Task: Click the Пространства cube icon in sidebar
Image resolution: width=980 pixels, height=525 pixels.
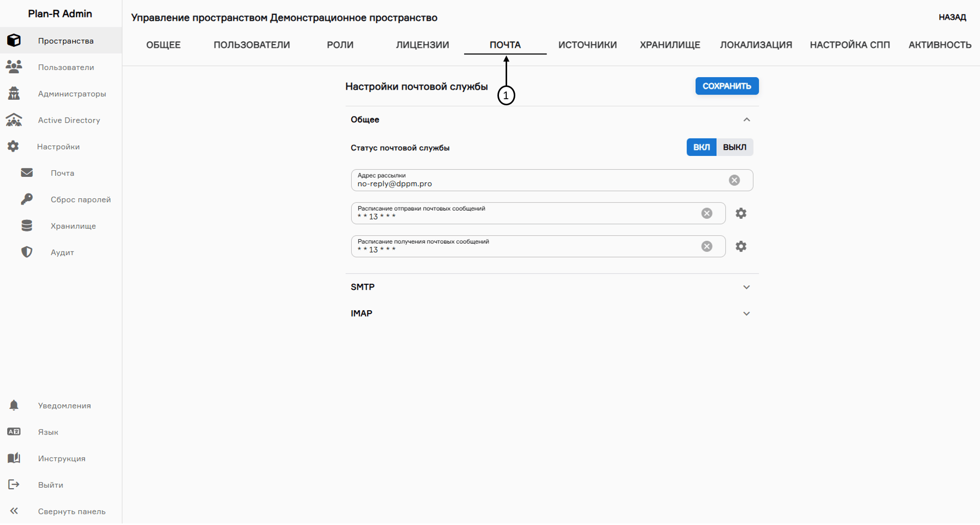Action: [14, 40]
